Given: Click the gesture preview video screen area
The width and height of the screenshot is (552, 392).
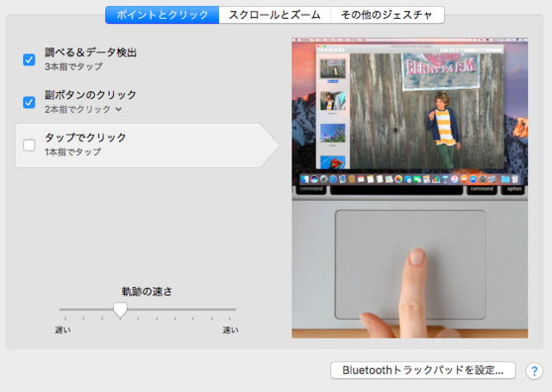Looking at the screenshot, I should tap(408, 112).
